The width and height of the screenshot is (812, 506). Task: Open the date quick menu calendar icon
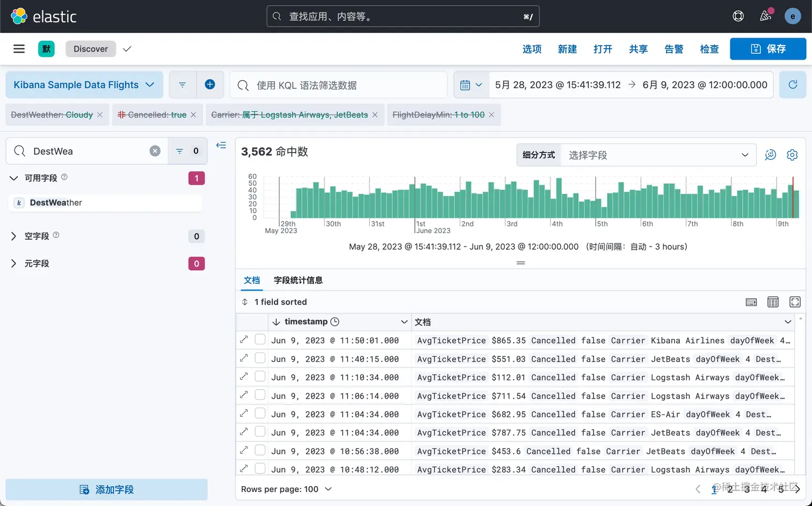(472, 85)
